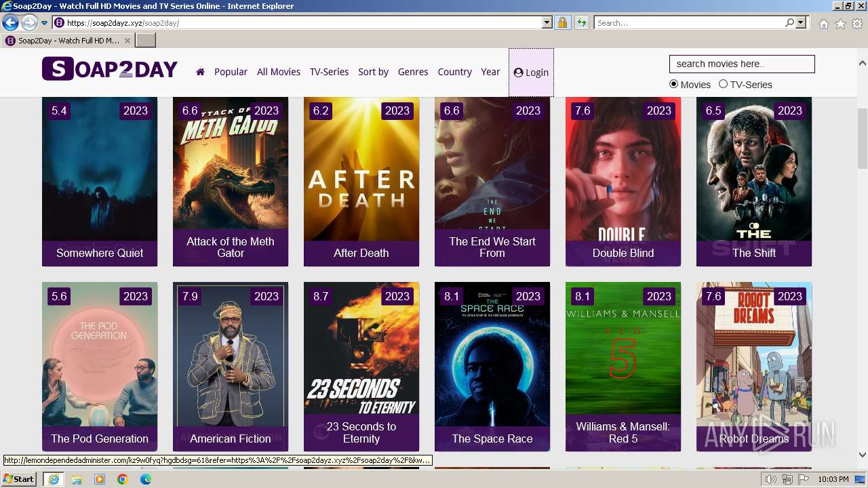This screenshot has height=488, width=868.
Task: Open the Action Center flag tray icon
Action: pyautogui.click(x=803, y=479)
